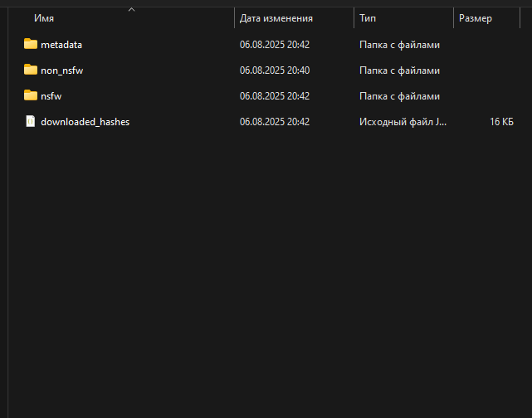Click empty area below the file list
The height and width of the screenshot is (418, 532).
click(266, 274)
